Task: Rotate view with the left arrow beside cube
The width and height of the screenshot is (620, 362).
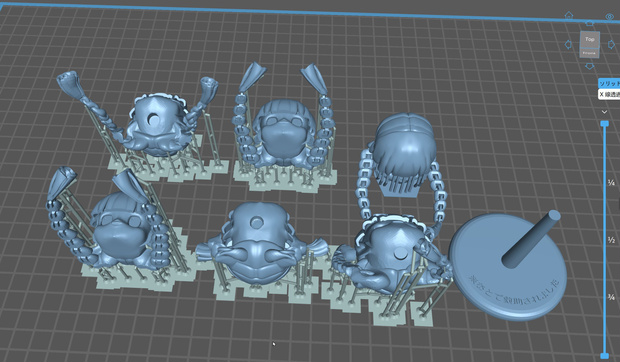Action: point(568,44)
